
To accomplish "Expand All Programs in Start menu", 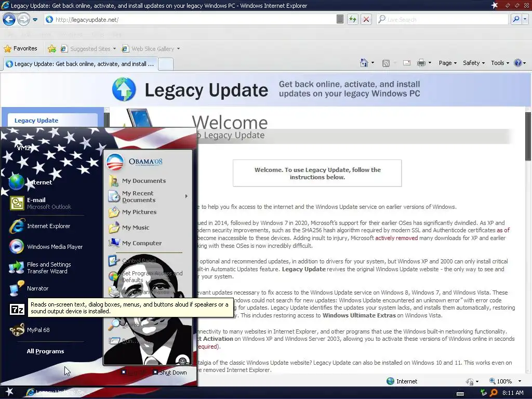I will pyautogui.click(x=45, y=351).
